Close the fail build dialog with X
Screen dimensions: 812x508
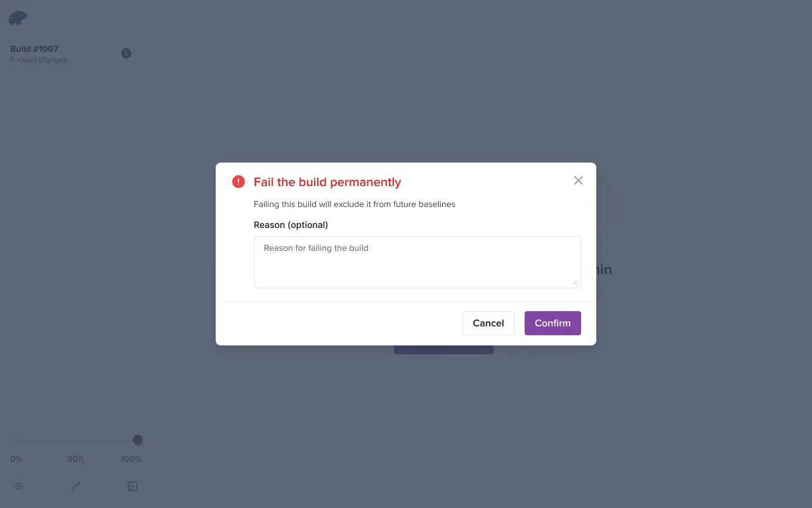click(578, 180)
